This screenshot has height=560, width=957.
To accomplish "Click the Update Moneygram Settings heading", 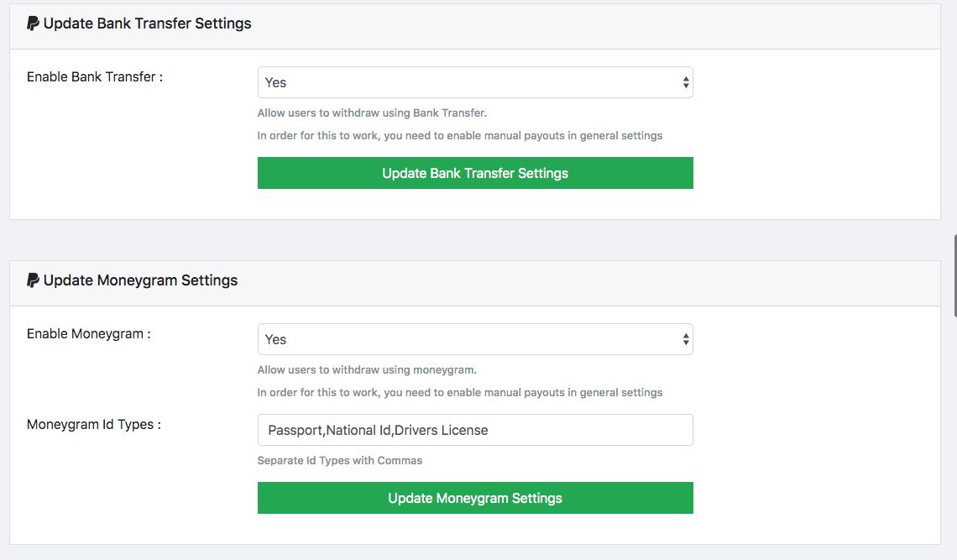I will point(140,280).
